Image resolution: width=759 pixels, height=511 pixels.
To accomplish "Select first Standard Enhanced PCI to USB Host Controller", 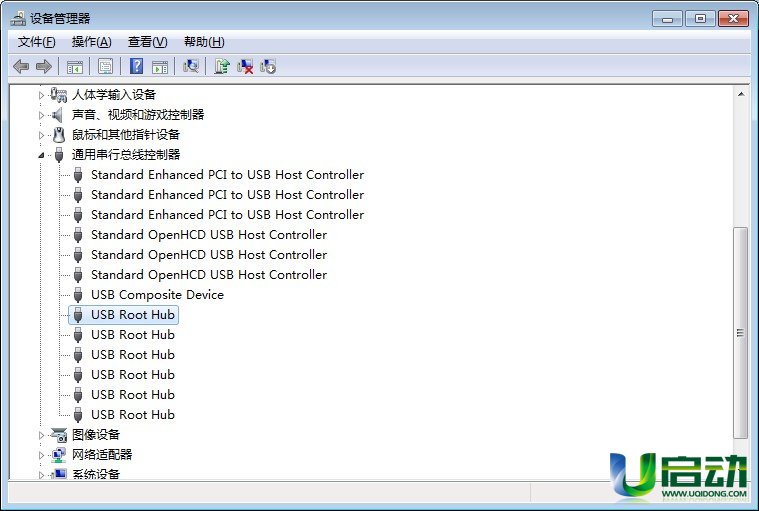I will (227, 175).
